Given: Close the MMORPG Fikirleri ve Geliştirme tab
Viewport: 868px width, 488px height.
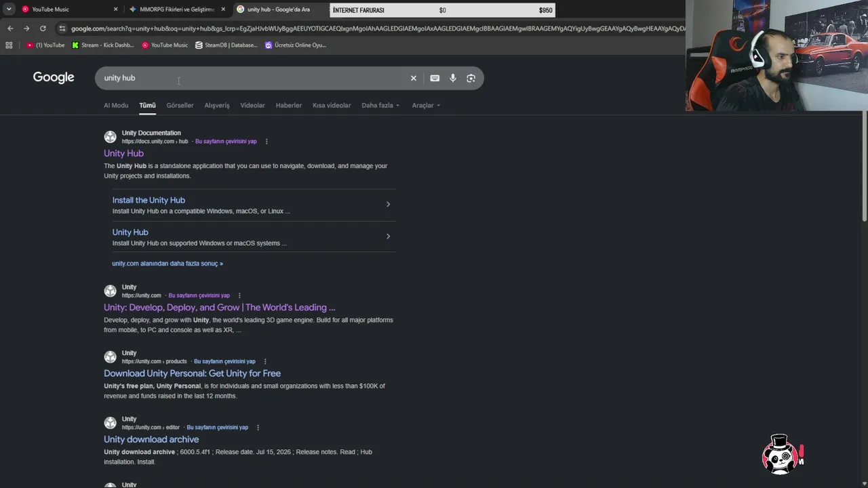Looking at the screenshot, I should click(x=223, y=9).
